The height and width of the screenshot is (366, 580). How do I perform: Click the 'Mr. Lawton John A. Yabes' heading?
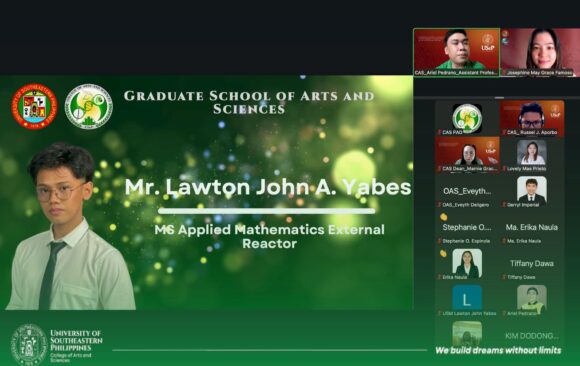[x=268, y=187]
